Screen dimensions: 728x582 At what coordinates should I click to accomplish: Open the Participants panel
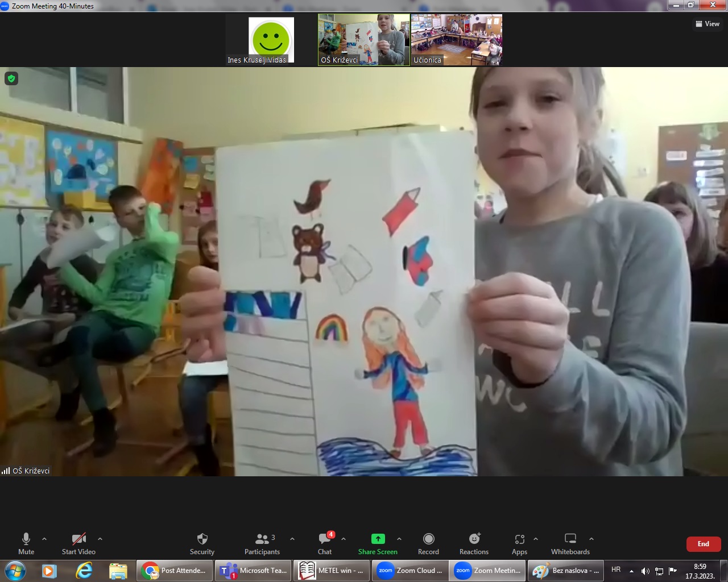coord(262,543)
